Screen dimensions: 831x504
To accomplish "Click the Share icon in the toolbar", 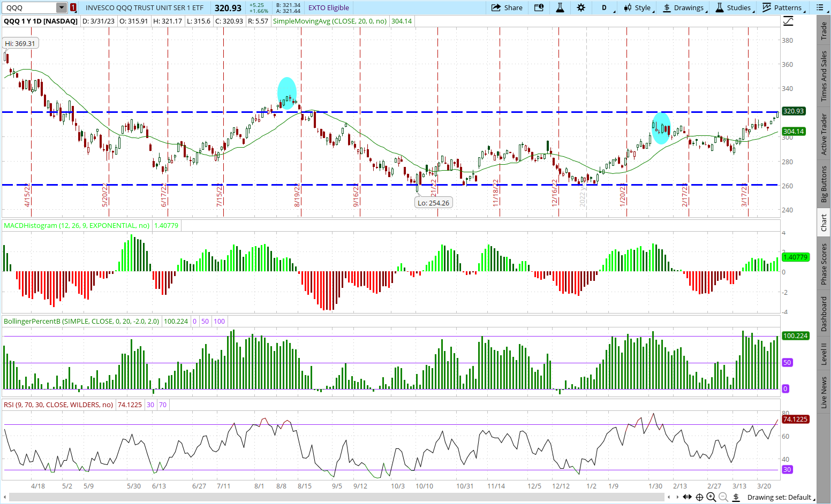I will coord(507,7).
